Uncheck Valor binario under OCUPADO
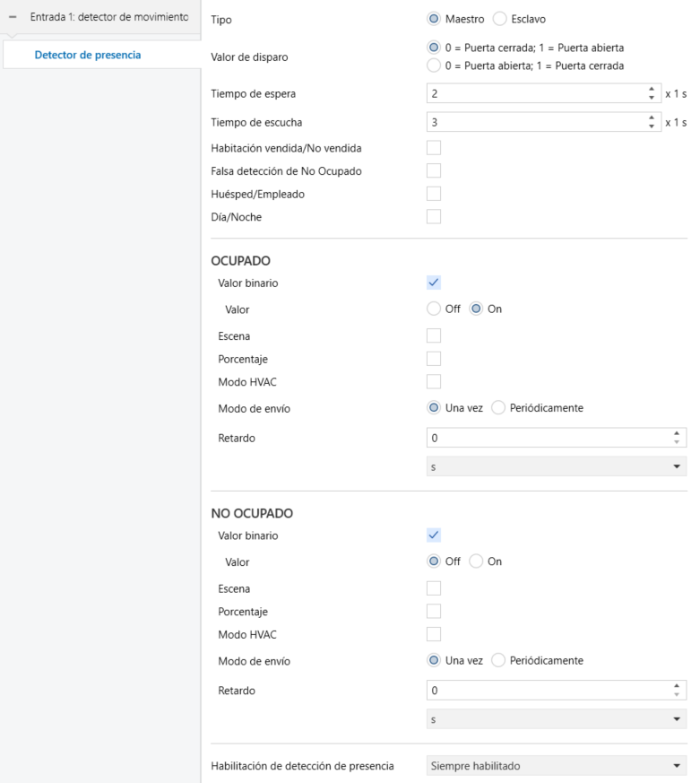 [x=434, y=283]
